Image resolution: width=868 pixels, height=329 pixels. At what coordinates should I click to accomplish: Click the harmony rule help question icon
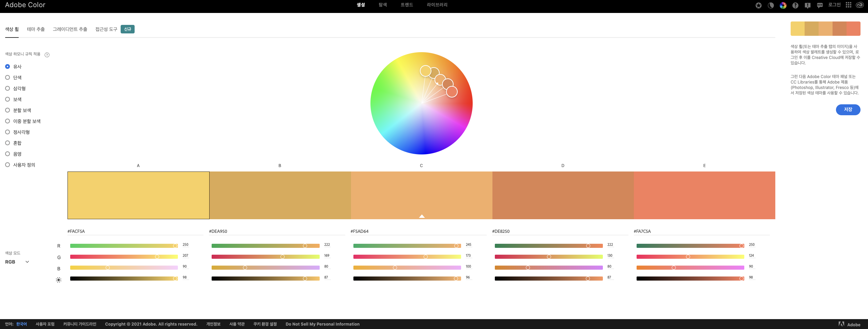[47, 55]
